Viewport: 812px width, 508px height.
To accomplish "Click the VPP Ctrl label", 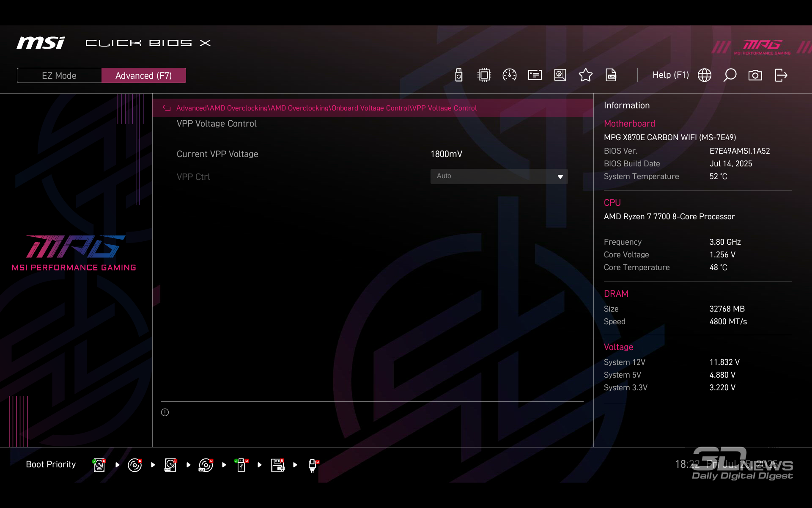I will point(193,177).
